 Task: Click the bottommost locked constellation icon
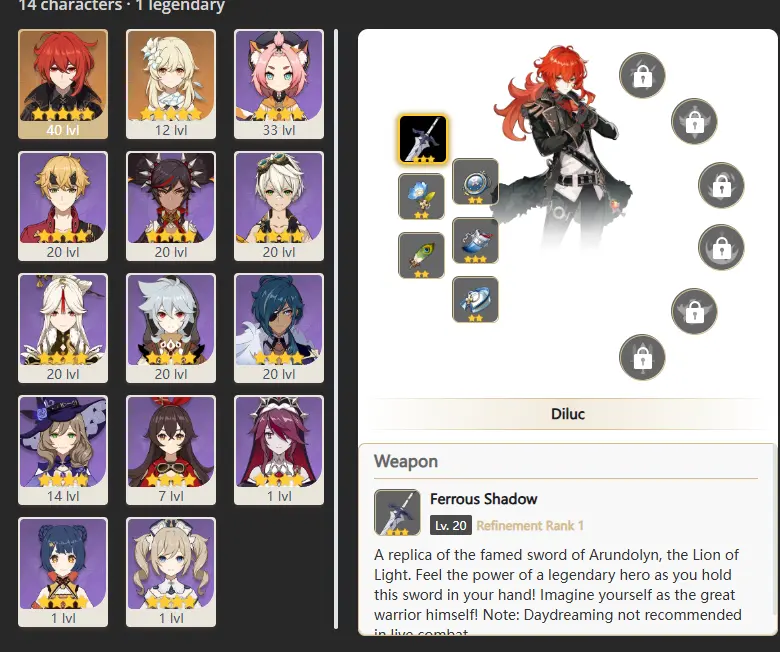[642, 358]
